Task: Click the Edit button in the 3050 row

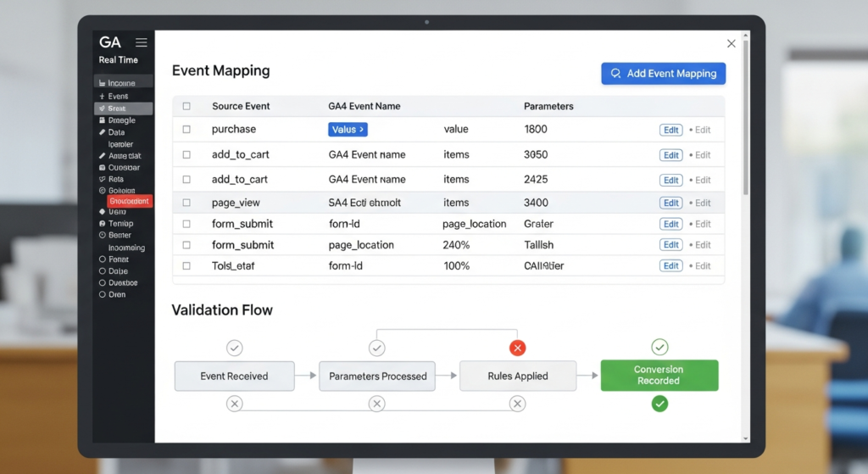Action: coord(671,155)
